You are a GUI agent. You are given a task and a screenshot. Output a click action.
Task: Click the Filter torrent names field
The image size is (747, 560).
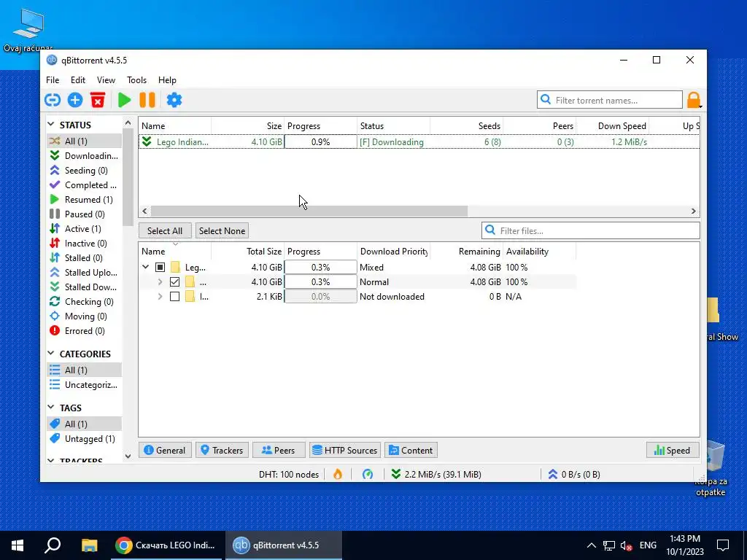[x=610, y=100]
